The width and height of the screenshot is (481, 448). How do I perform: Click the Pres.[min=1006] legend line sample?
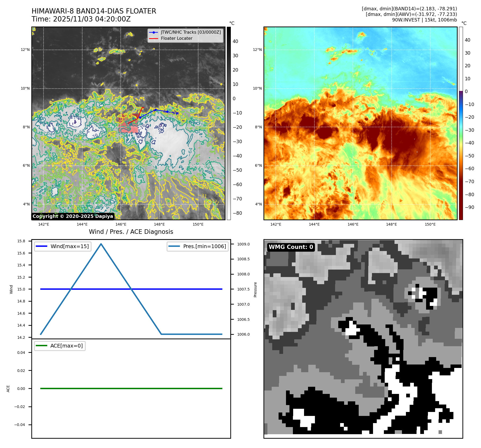tap(174, 246)
